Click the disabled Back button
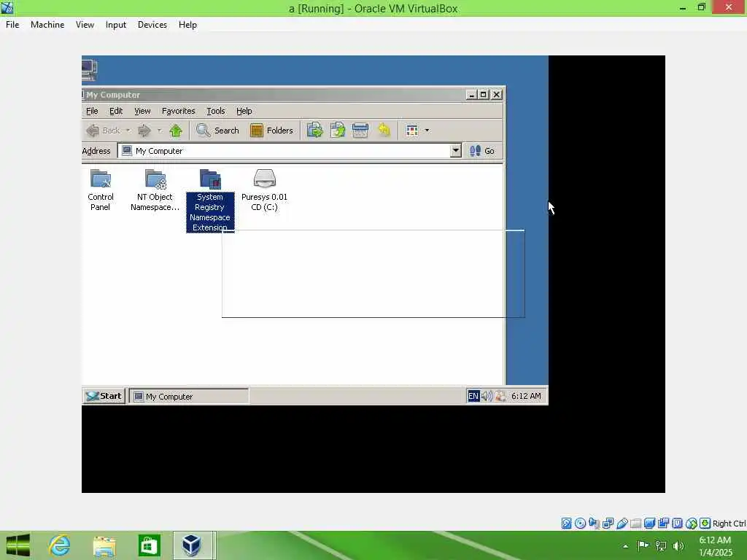 pyautogui.click(x=104, y=131)
